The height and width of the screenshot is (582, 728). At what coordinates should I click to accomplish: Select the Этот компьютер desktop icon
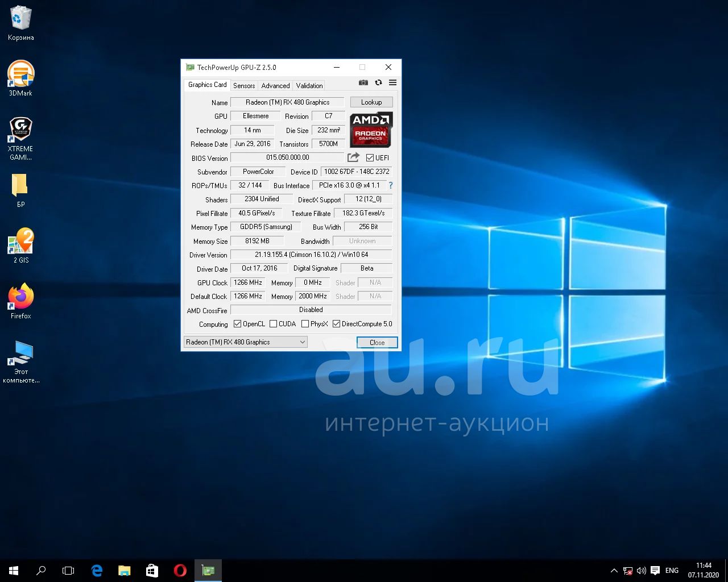coord(21,361)
